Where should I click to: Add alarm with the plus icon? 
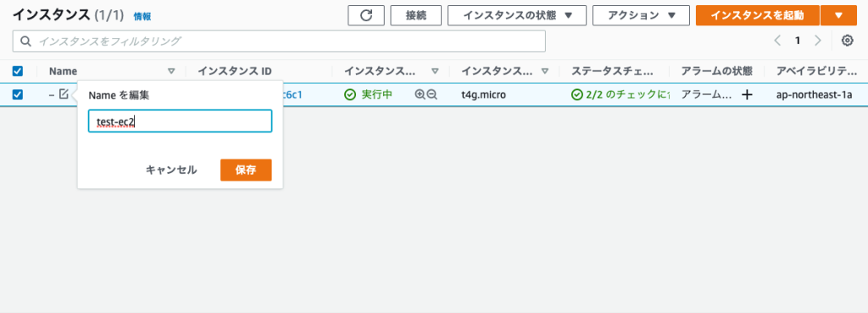point(747,95)
